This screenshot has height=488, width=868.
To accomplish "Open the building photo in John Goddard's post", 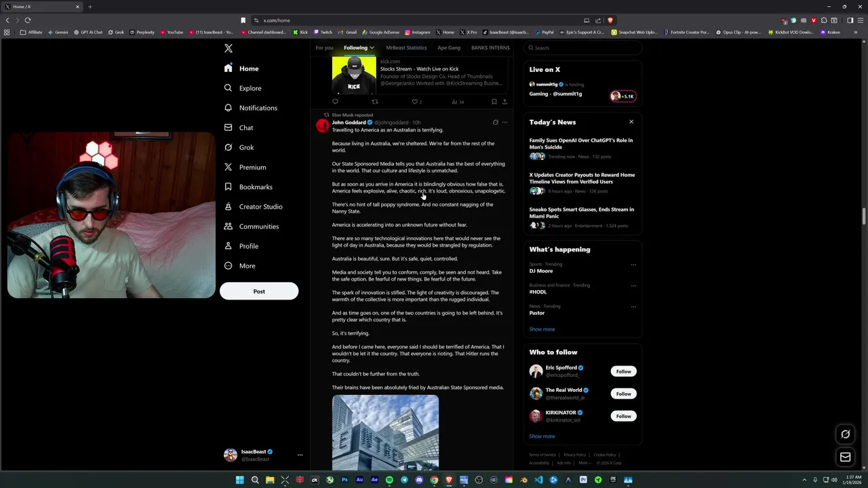I will point(385,432).
